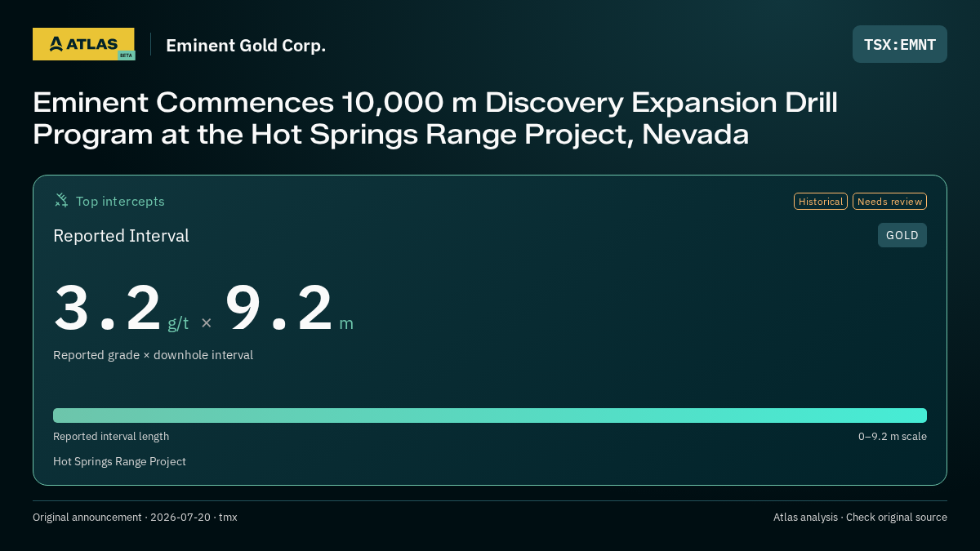Click the '0–9.2 m scale' label
Viewport: 980px width, 551px height.
tap(893, 437)
